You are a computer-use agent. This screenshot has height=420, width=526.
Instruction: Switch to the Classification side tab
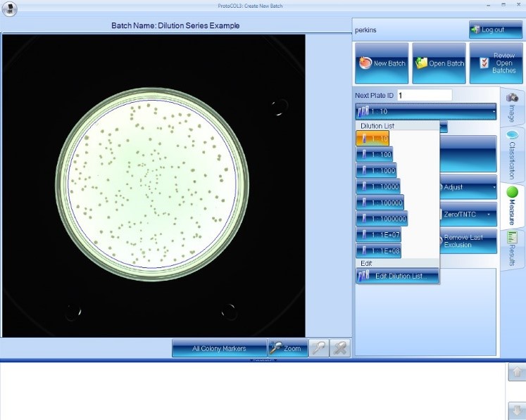point(512,153)
